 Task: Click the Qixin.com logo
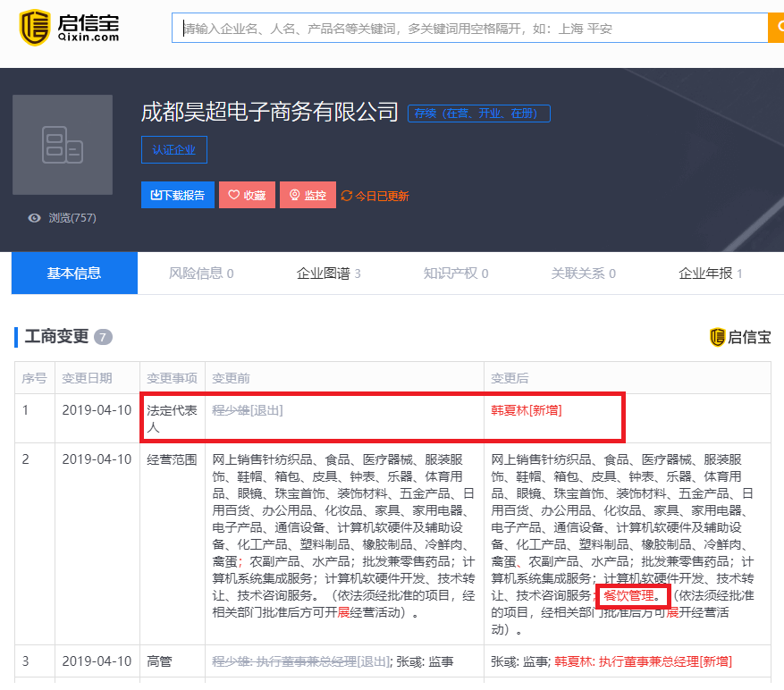click(69, 28)
